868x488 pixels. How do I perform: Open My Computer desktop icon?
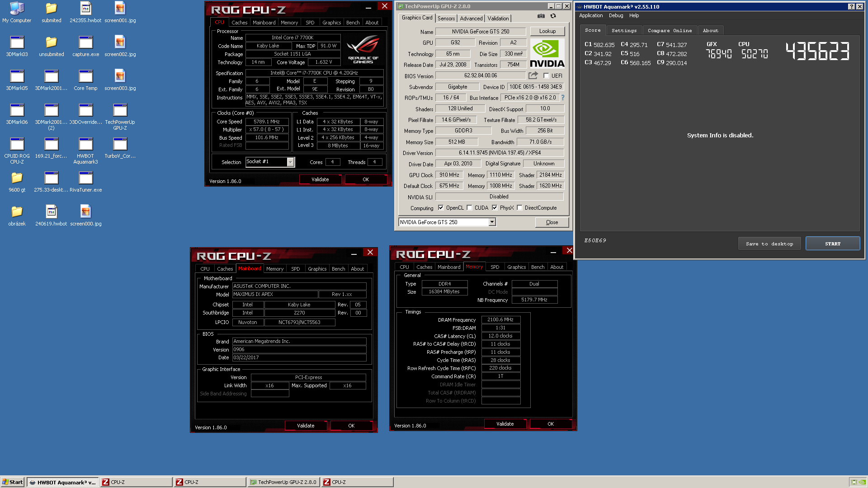(17, 12)
